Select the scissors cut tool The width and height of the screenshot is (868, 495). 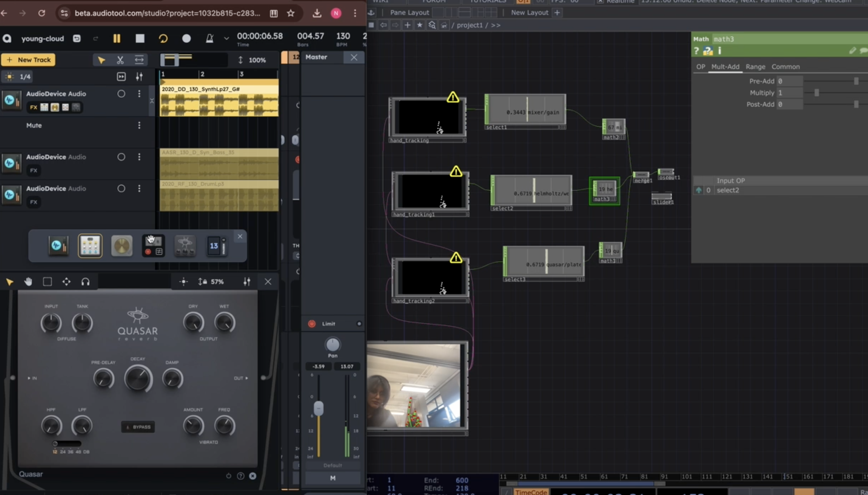[x=120, y=60]
